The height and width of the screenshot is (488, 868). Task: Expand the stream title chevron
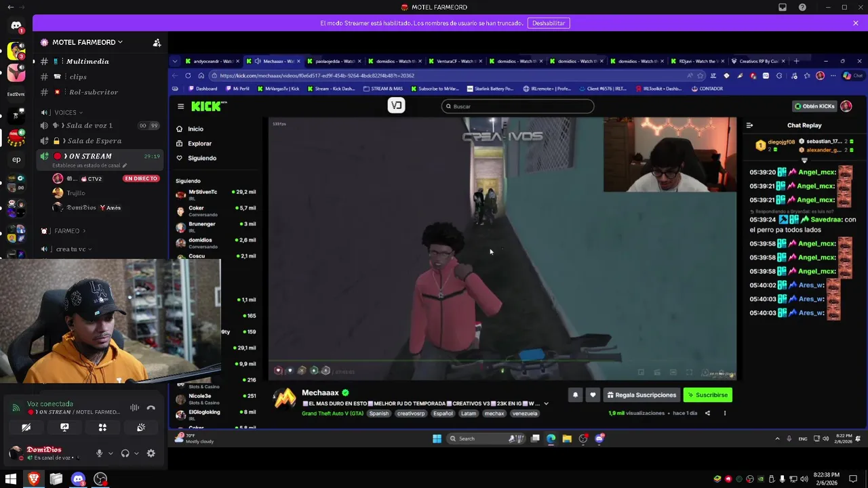point(546,404)
